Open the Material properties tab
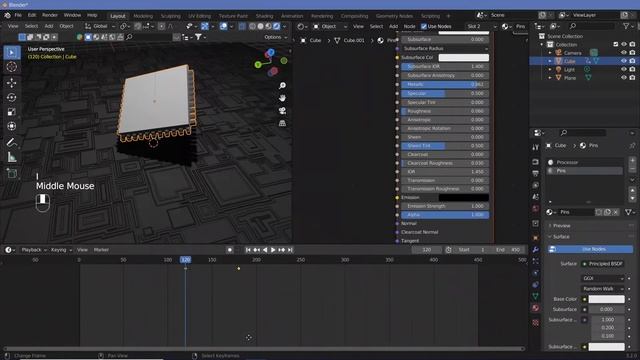The height and width of the screenshot is (360, 640). [x=536, y=308]
